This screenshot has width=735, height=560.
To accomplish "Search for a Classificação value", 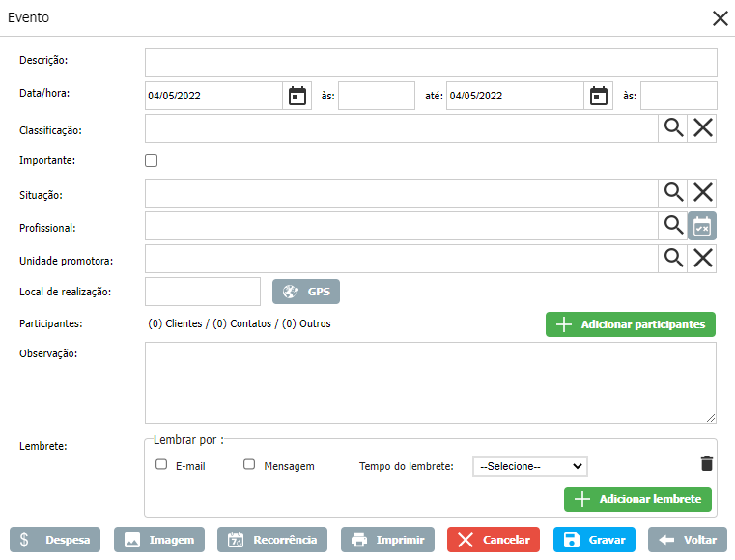I will point(673,128).
